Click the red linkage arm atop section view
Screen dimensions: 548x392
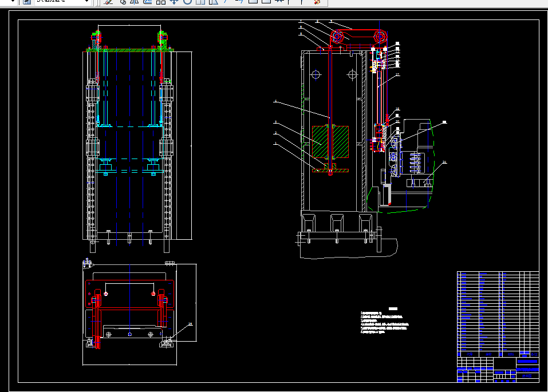(358, 36)
